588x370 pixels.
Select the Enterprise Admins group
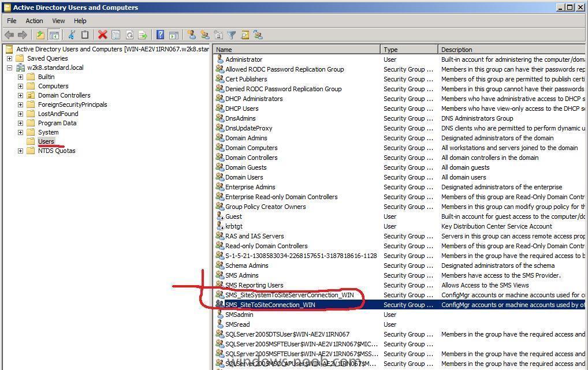tap(250, 187)
